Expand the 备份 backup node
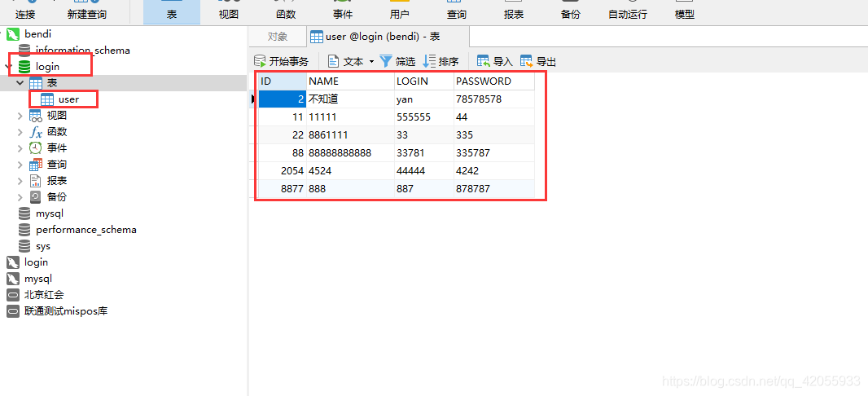 [x=20, y=196]
